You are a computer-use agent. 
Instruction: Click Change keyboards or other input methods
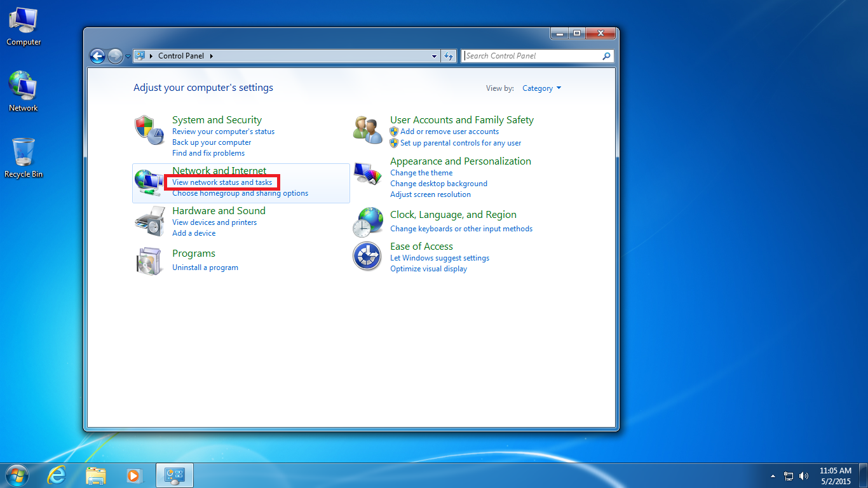pos(461,229)
